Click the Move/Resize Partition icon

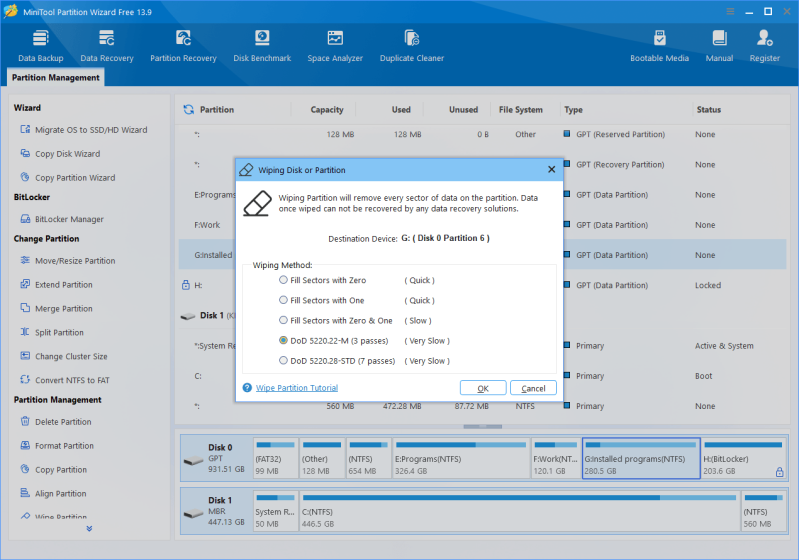(x=25, y=260)
